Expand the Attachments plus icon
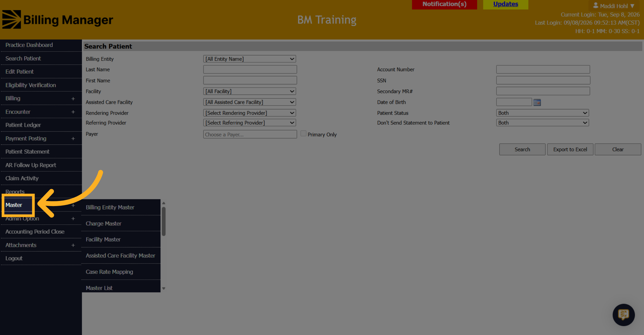This screenshot has width=644, height=335. click(73, 245)
